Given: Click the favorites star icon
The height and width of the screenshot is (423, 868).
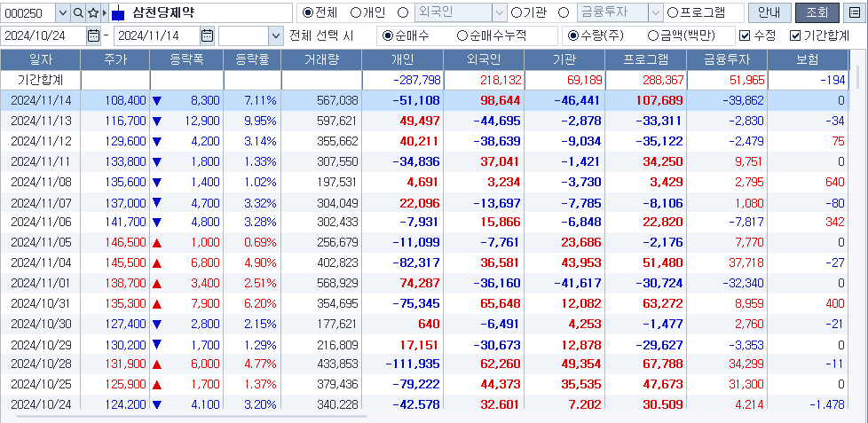Looking at the screenshot, I should [93, 12].
